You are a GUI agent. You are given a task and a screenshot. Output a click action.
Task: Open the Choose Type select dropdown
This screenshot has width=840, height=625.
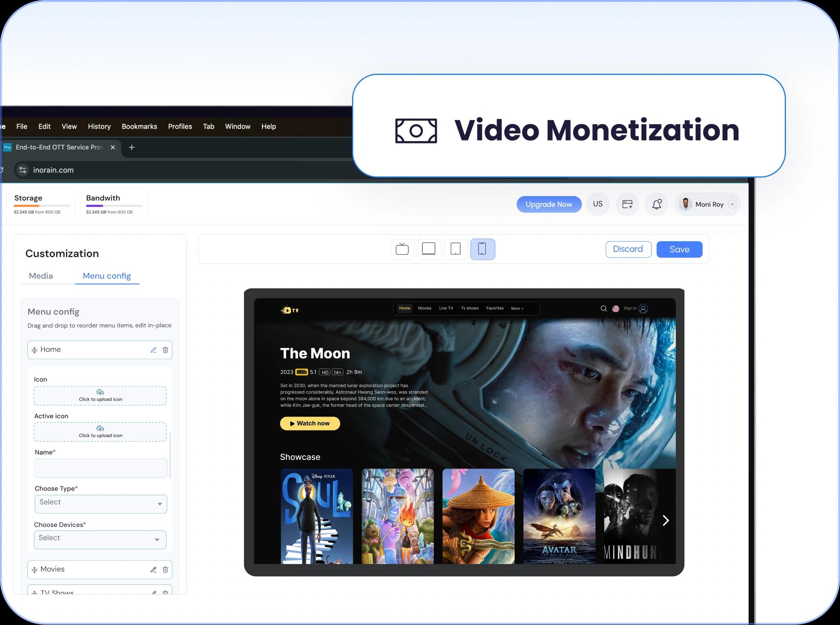click(101, 504)
